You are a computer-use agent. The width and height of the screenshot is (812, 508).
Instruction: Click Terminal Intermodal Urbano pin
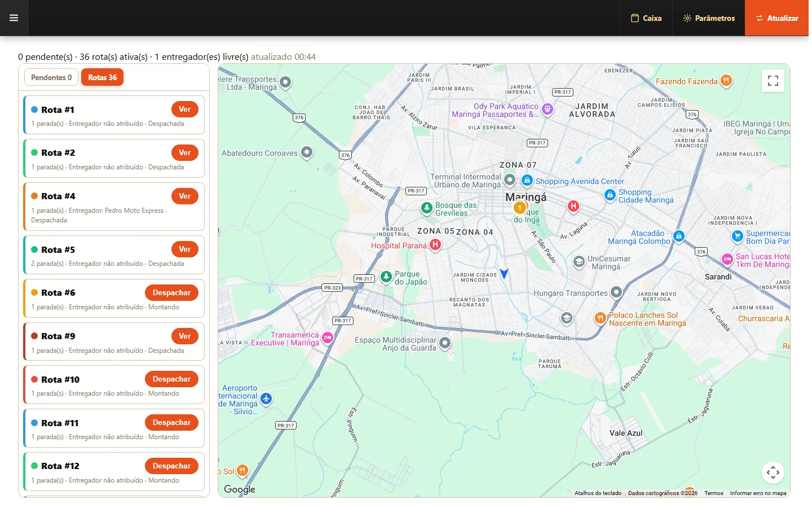click(x=510, y=180)
